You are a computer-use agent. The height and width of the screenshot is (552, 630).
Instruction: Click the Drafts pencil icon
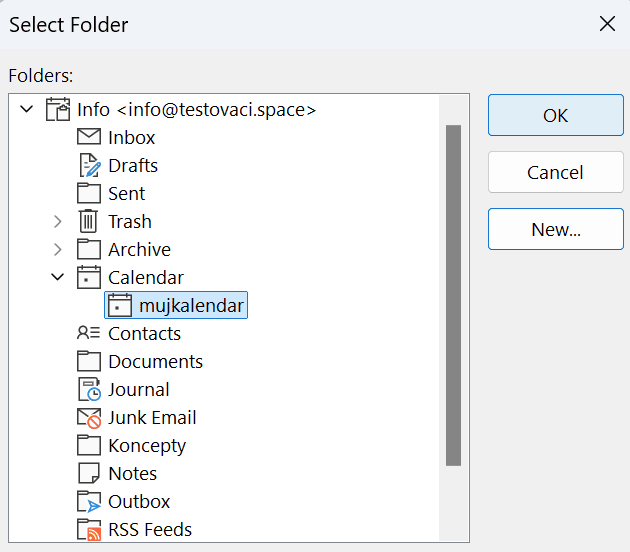pos(89,165)
